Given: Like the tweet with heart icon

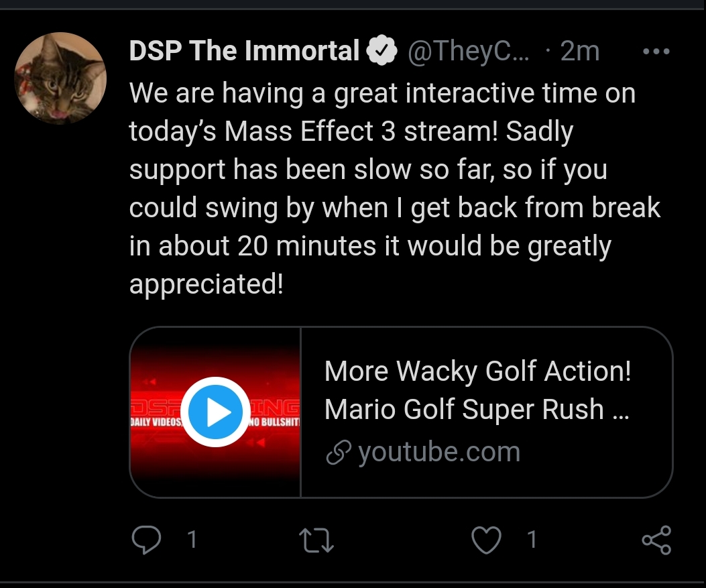Looking at the screenshot, I should point(486,540).
